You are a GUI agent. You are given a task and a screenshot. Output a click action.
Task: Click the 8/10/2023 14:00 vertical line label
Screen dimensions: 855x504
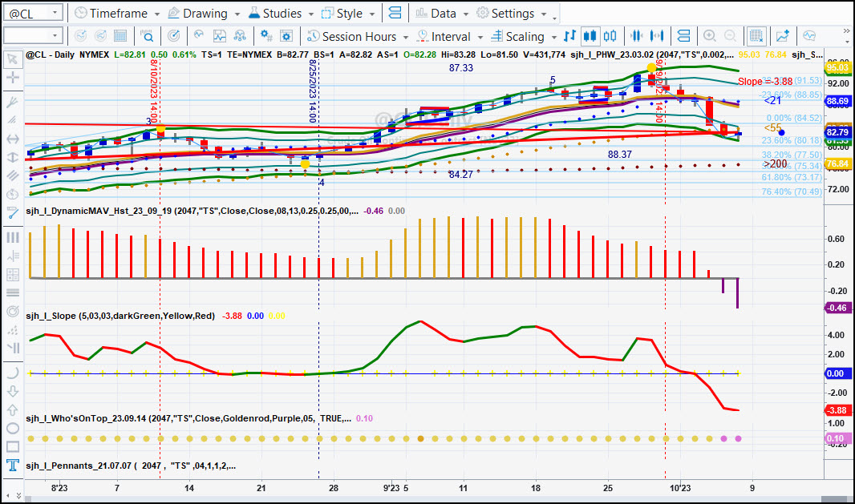(154, 91)
